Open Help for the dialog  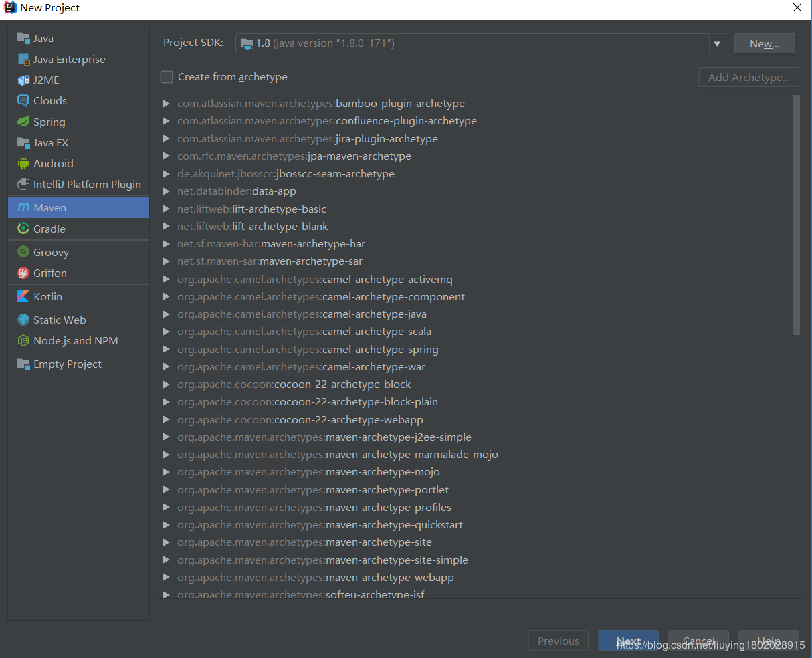tap(769, 641)
